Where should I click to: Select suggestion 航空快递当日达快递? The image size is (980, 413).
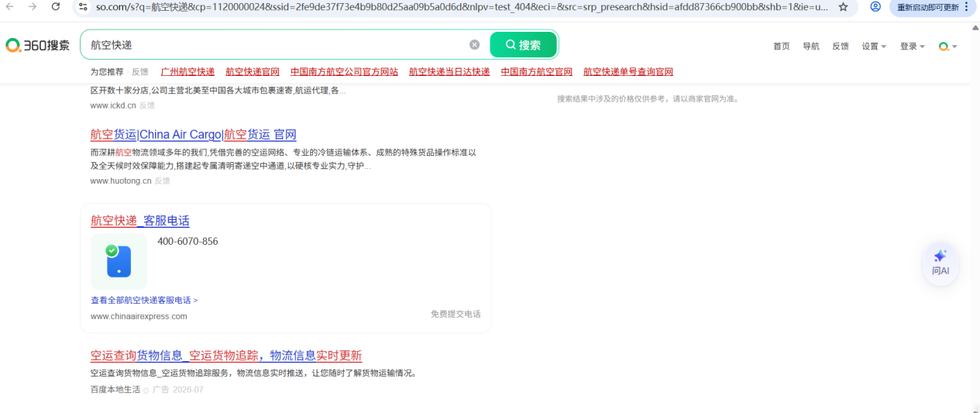449,72
